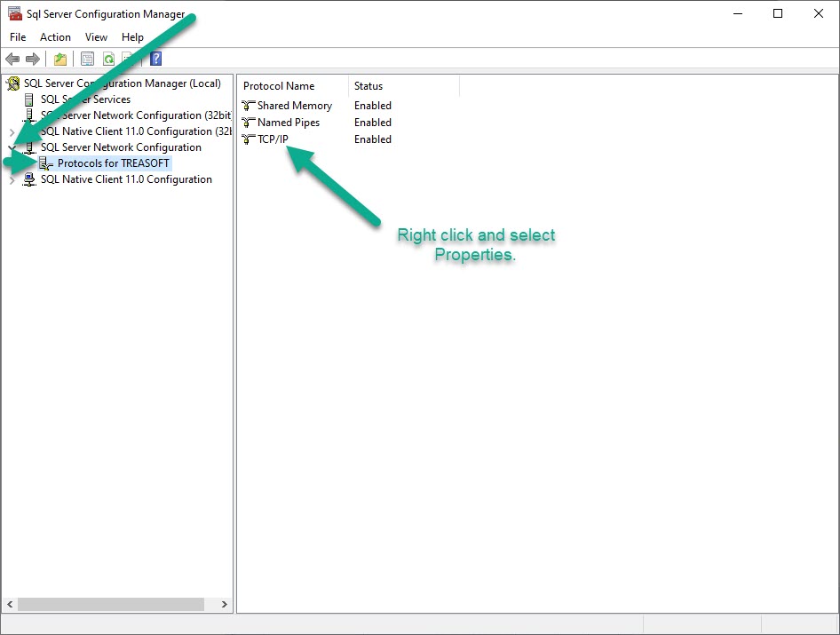Select the SQL Server Network Configuration tree item
840x635 pixels.
[x=121, y=147]
